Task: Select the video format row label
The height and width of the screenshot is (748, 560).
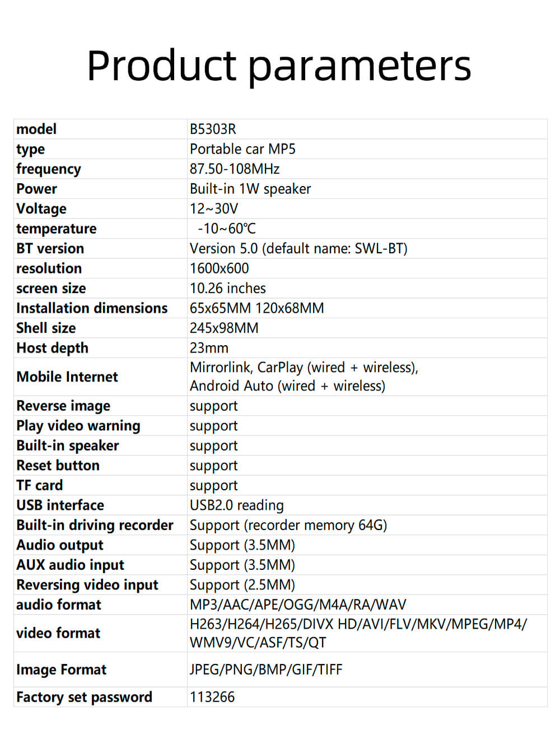Action: click(x=58, y=633)
